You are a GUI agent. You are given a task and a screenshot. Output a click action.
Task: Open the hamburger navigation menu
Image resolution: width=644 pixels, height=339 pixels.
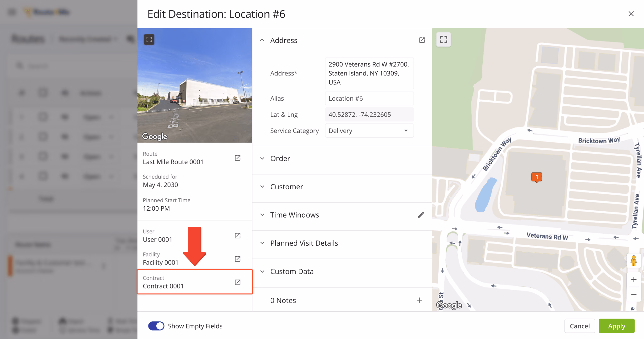pyautogui.click(x=12, y=12)
